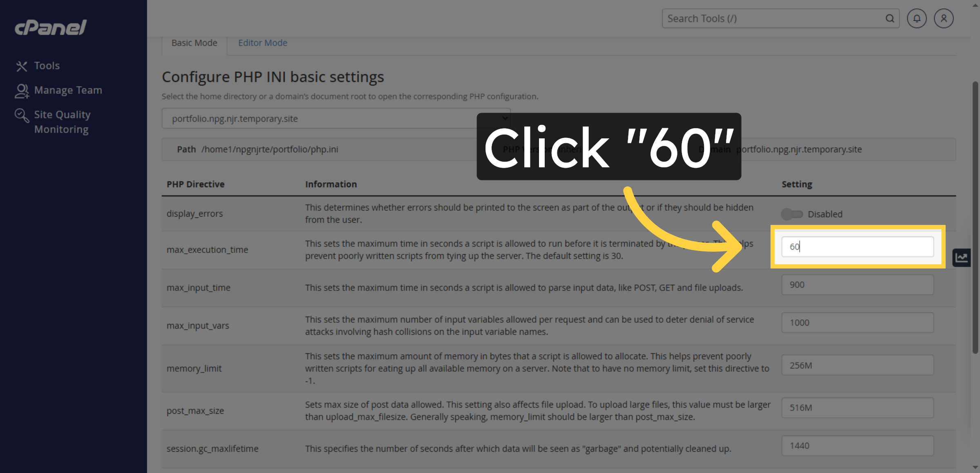The image size is (980, 473).
Task: Select the Basic Mode tab
Action: [194, 43]
